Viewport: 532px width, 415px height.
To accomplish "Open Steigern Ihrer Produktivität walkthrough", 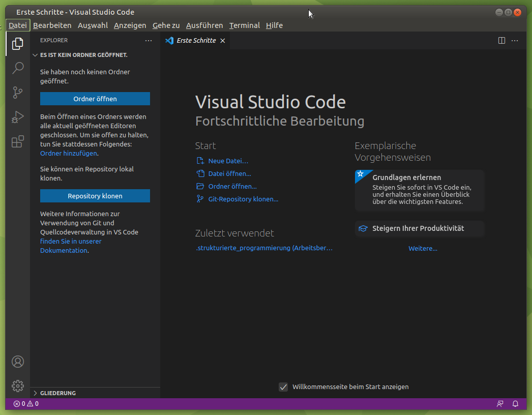I will [x=420, y=228].
